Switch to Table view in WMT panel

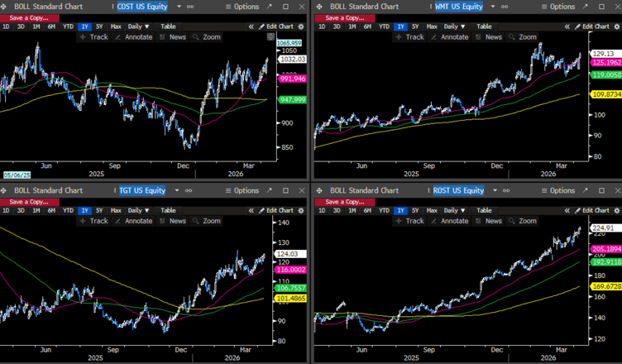(484, 26)
